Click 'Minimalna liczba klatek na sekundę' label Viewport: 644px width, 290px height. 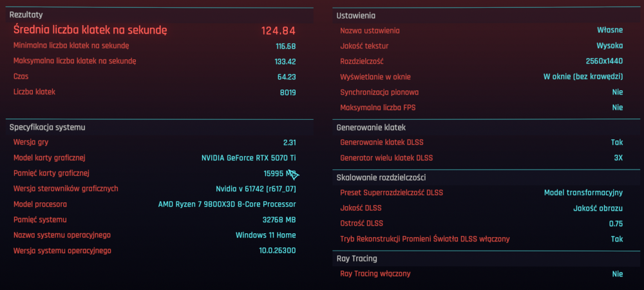pos(71,46)
